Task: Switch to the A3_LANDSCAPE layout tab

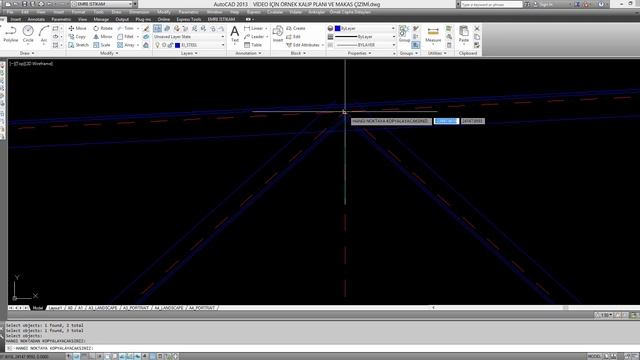Action: (103, 308)
